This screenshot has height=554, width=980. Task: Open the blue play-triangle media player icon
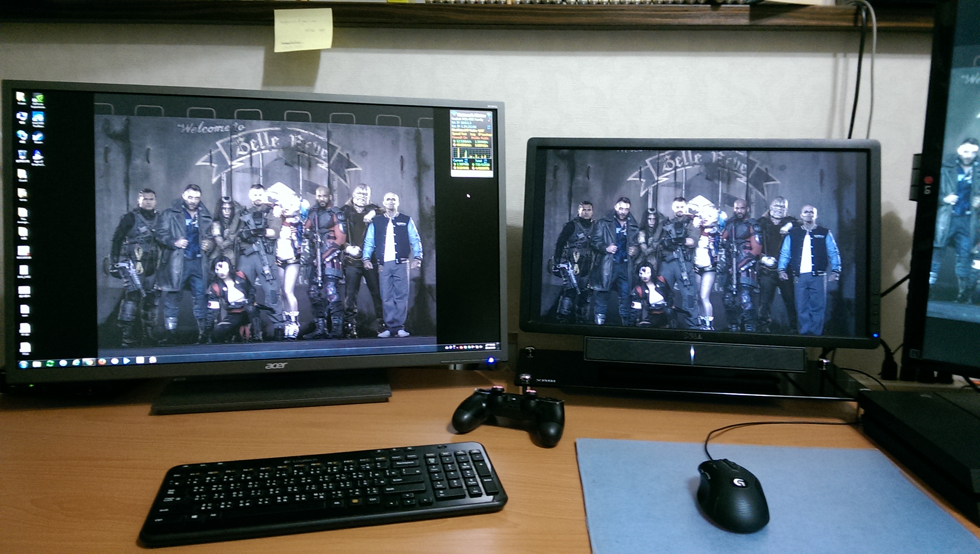pos(127,360)
